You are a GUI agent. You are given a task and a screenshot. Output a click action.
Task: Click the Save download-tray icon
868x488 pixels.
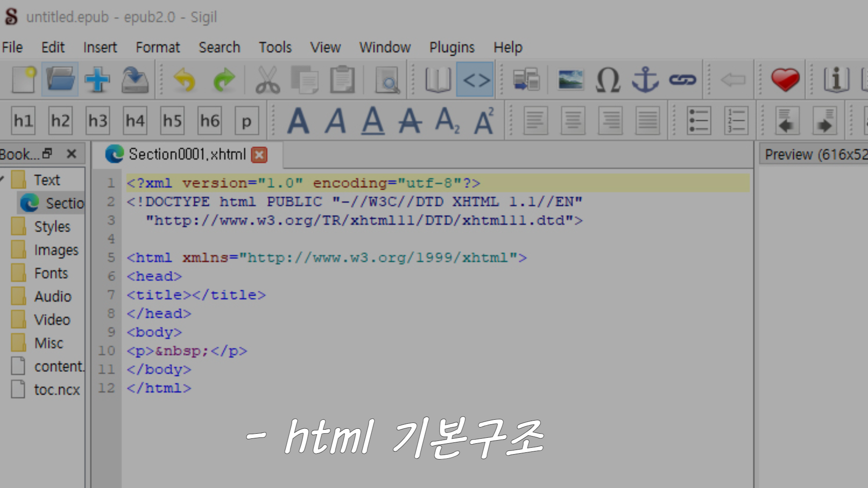pyautogui.click(x=135, y=80)
